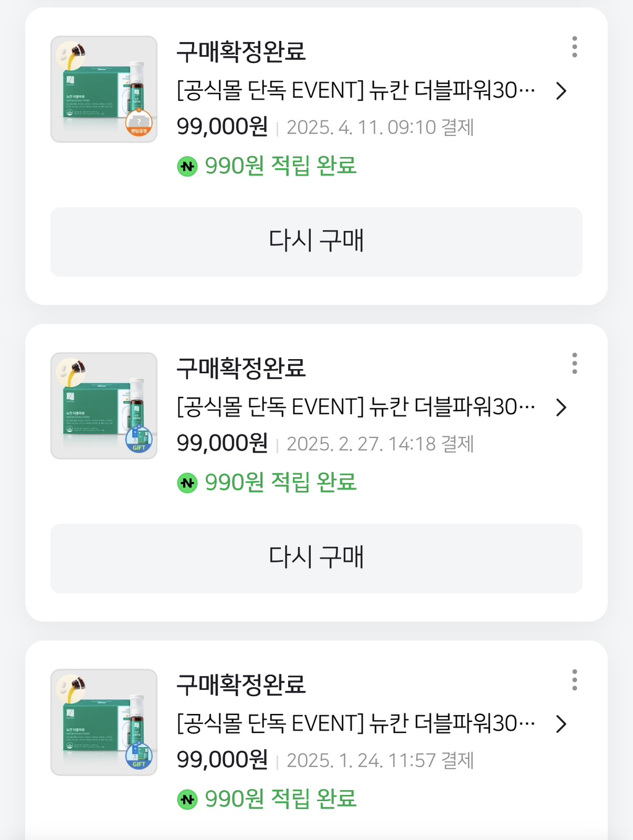Screen dimensions: 633x840
Task: Open product thumbnail of the January 24 order
Action: click(x=104, y=723)
